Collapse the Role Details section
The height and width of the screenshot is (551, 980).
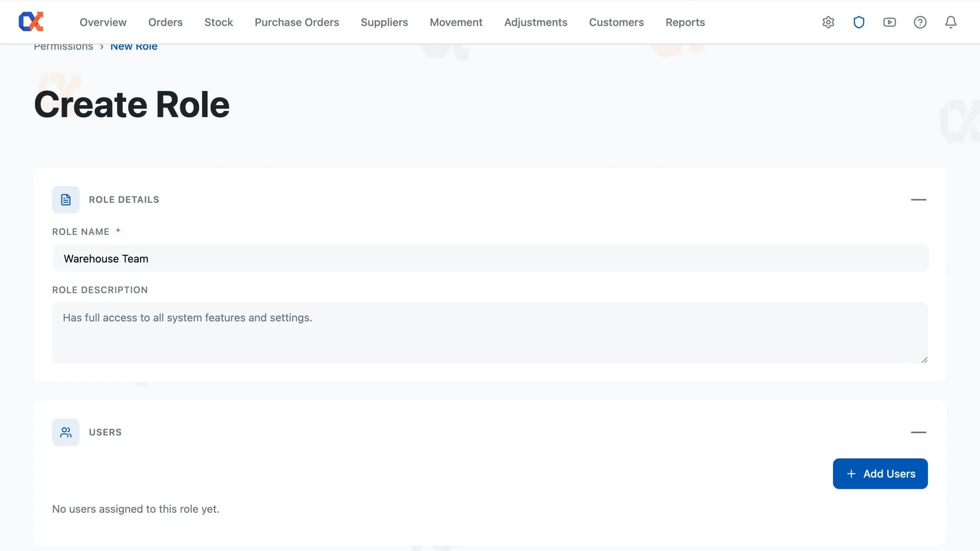coord(918,199)
